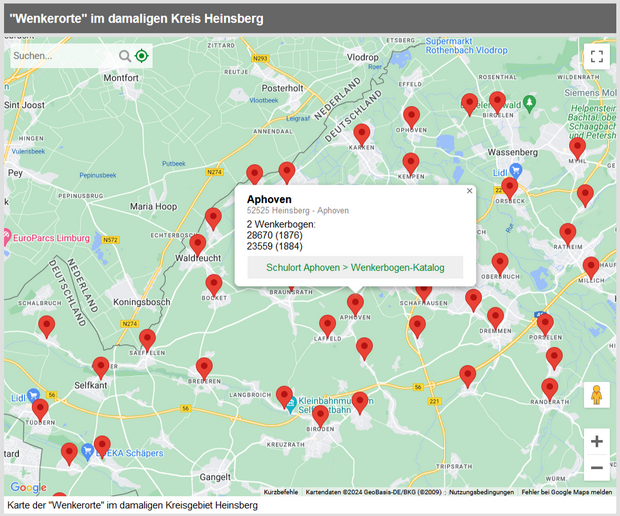Image resolution: width=620 pixels, height=516 pixels.
Task: Click the Selfkant town label
Action: (91, 385)
